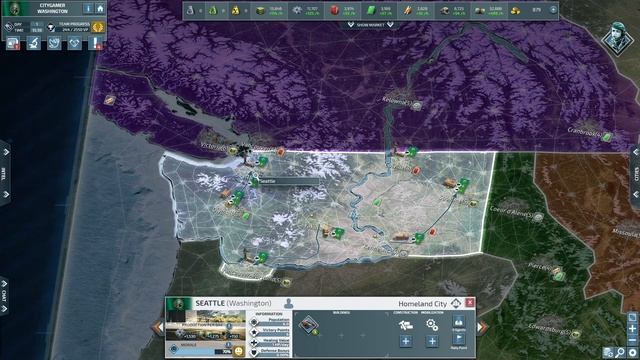Open the search magnifier at the bottom right
Viewport: 640px width, 360px height.
(x=620, y=352)
